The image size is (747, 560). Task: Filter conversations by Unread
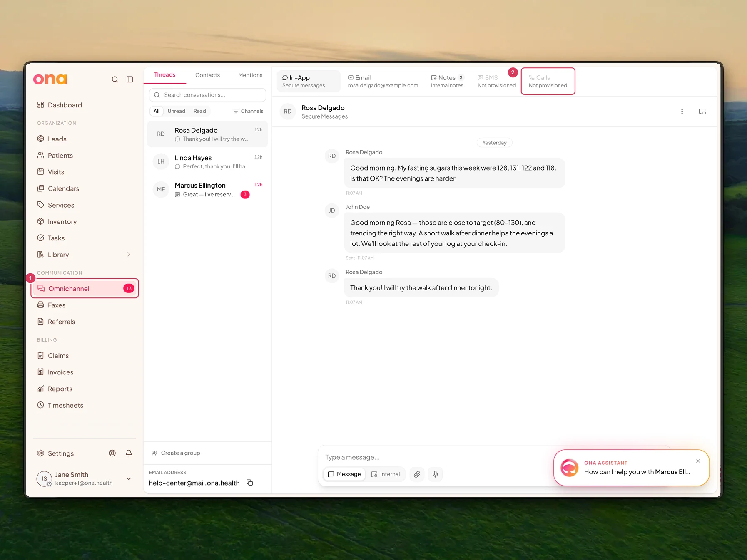(177, 111)
